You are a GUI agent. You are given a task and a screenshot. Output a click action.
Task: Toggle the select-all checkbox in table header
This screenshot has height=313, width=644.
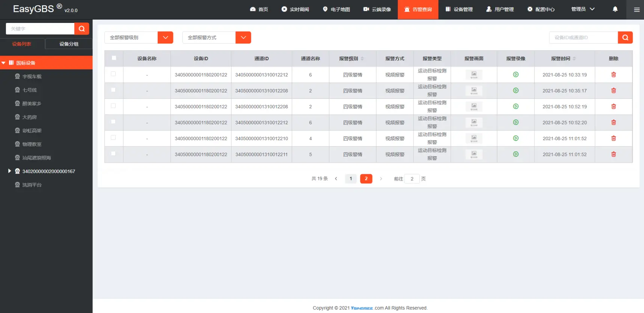(x=114, y=58)
